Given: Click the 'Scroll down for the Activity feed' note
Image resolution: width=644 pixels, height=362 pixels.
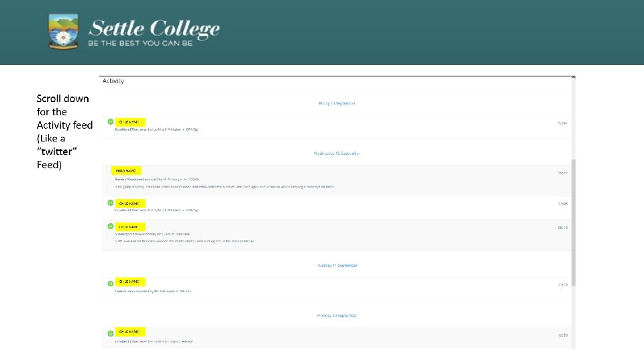Looking at the screenshot, I should [x=64, y=132].
